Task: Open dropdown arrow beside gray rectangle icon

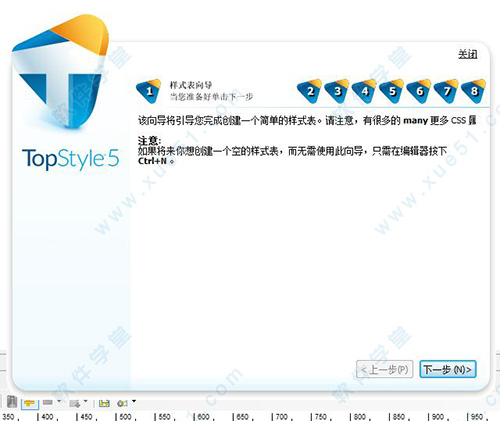Action: coord(59,401)
